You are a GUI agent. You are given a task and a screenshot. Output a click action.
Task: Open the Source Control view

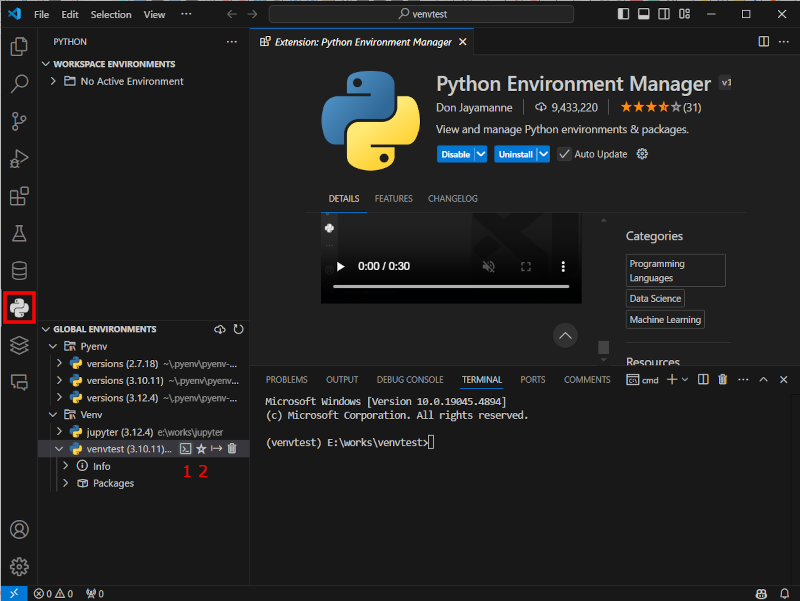pyautogui.click(x=19, y=121)
